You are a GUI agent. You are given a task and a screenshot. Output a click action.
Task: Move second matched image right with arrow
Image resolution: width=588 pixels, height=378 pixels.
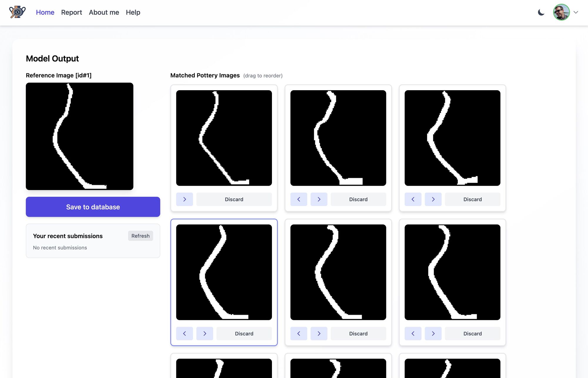(x=319, y=199)
